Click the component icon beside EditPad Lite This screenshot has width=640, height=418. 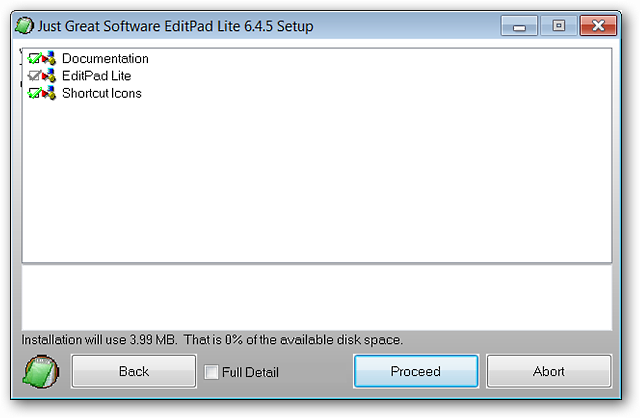pyautogui.click(x=49, y=76)
